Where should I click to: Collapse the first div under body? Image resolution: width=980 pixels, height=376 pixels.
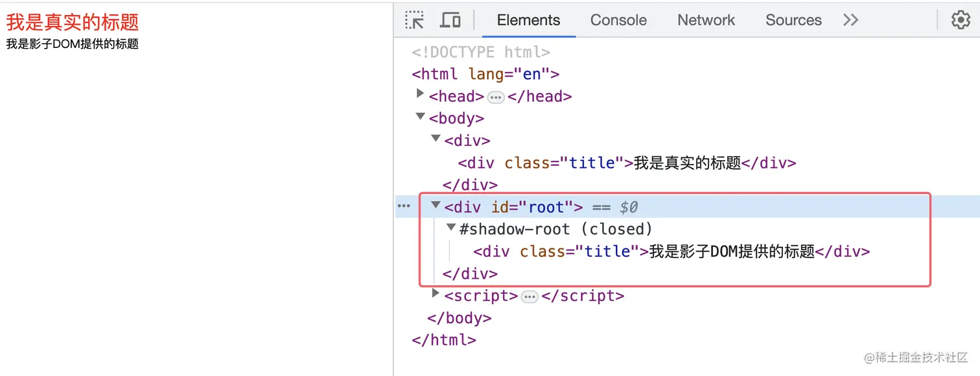click(x=436, y=139)
